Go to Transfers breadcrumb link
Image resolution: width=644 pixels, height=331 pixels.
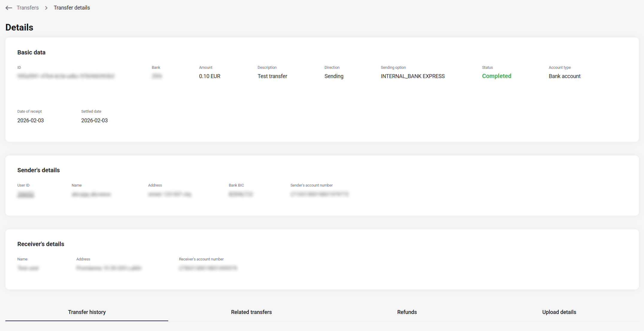[28, 8]
